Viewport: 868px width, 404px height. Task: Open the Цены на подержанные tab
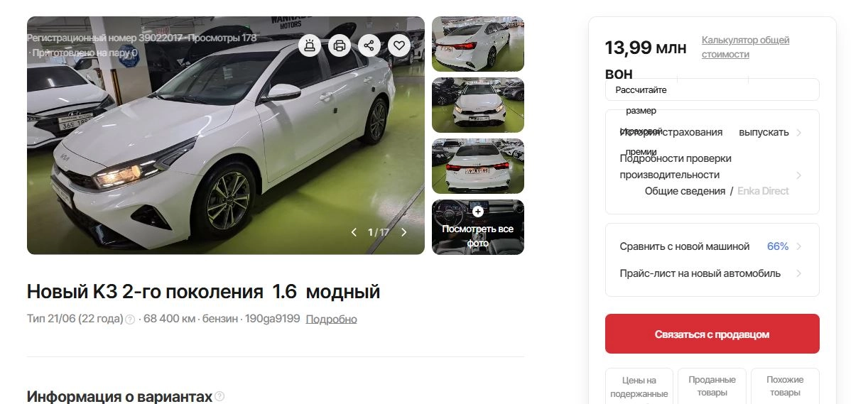coord(639,386)
